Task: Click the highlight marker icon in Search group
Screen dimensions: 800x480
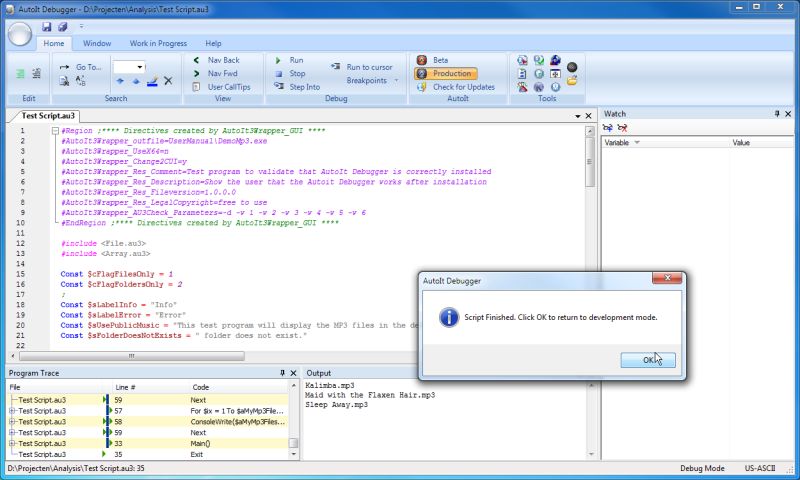Action: (x=152, y=81)
